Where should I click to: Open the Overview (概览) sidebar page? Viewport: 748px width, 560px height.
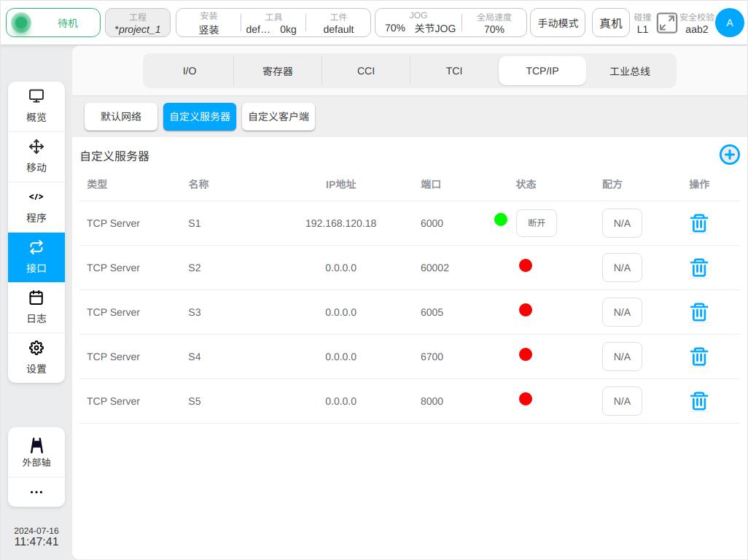[x=36, y=106]
